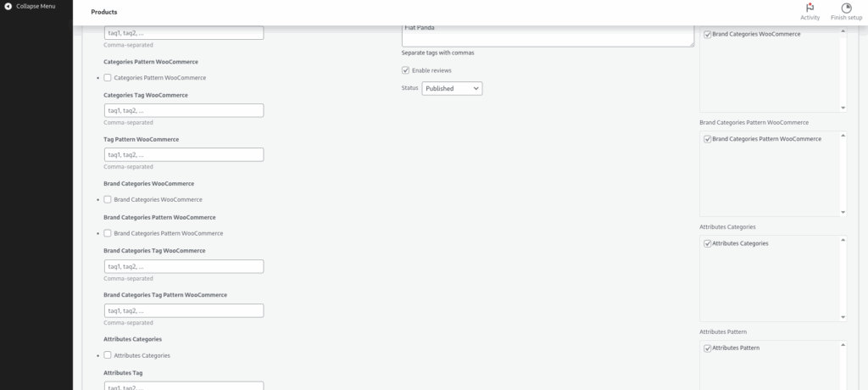Click scroll-down arrow of Brand Categories Pattern list
This screenshot has height=390, width=868.
[x=843, y=212]
